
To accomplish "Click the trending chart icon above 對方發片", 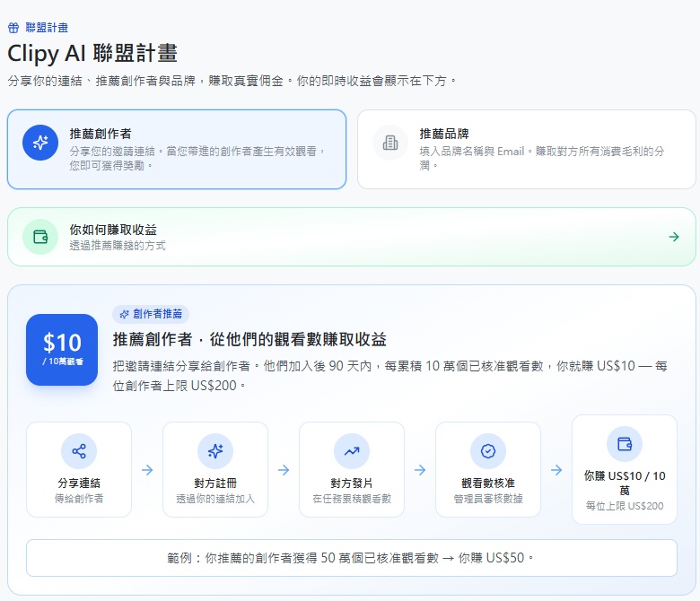I will point(352,451).
